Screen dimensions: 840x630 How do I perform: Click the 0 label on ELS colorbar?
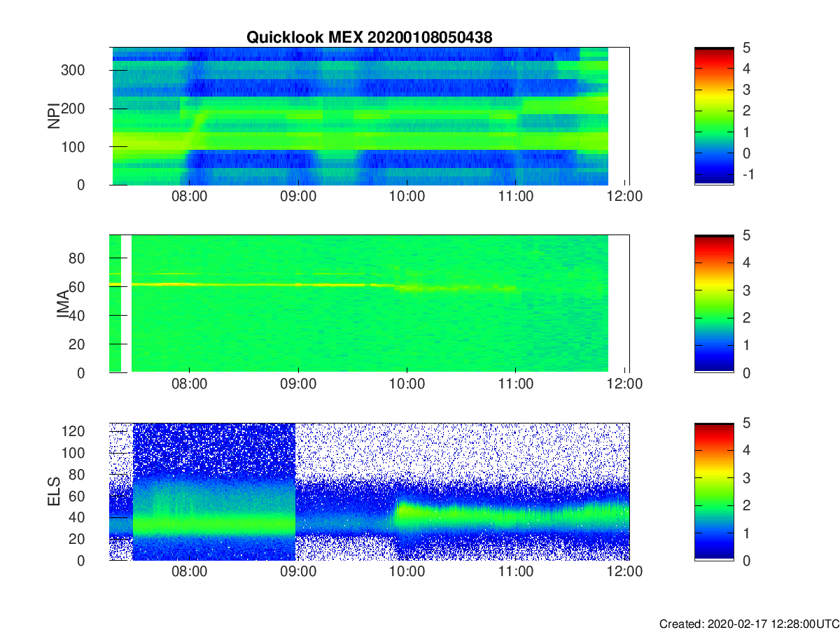pos(745,560)
